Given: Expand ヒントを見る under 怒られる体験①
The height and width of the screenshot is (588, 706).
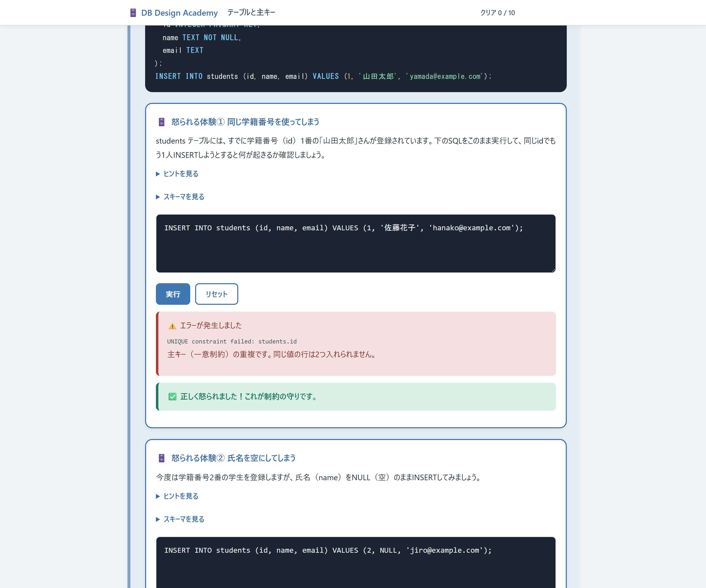Looking at the screenshot, I should tap(177, 174).
